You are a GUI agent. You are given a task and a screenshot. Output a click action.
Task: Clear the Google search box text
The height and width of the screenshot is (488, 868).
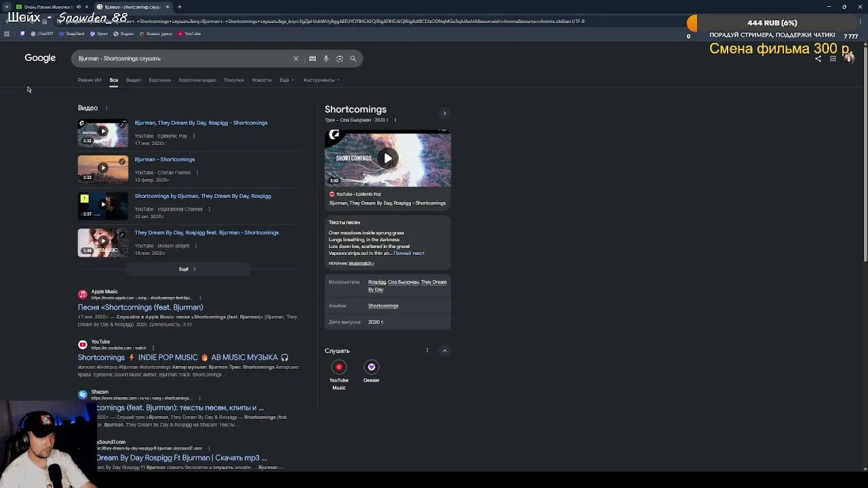tap(296, 58)
